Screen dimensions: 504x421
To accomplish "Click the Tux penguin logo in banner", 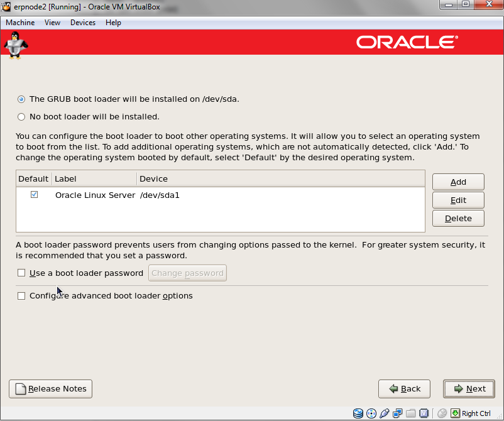I will tap(16, 45).
